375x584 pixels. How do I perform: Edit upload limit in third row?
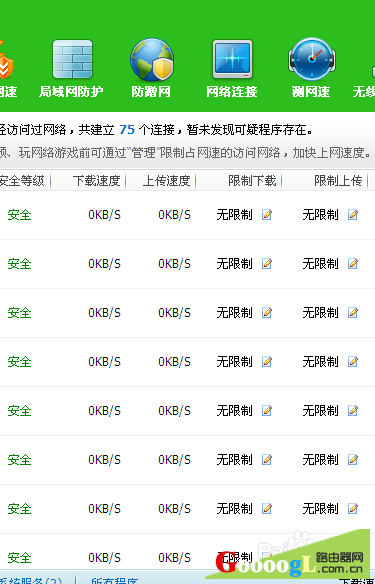click(x=353, y=312)
